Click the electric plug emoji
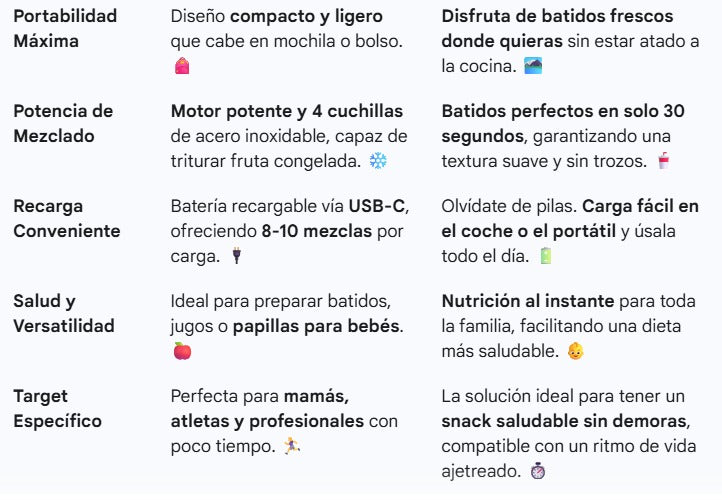The width and height of the screenshot is (722, 500). pyautogui.click(x=237, y=256)
